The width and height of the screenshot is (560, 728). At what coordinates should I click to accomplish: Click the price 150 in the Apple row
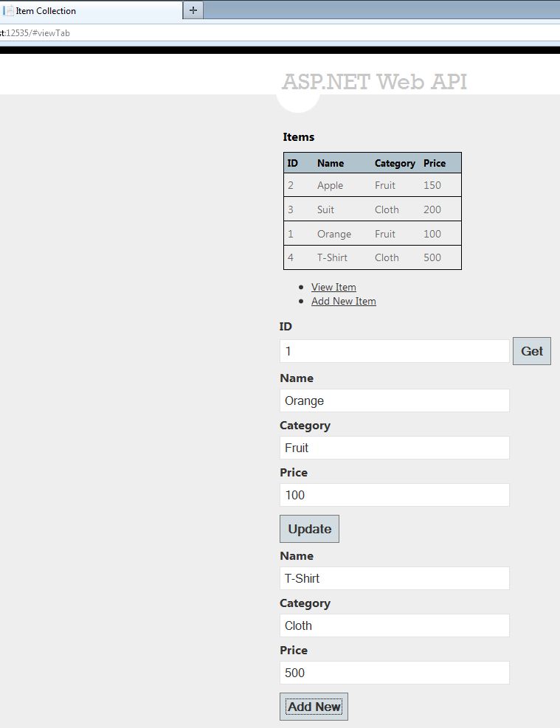(432, 185)
